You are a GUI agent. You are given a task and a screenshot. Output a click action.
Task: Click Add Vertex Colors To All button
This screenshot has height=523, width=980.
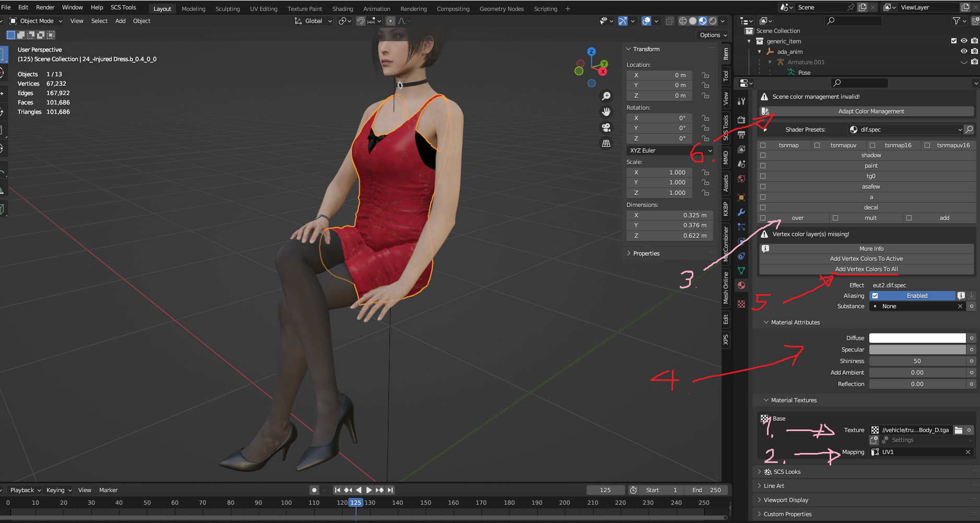tap(866, 269)
